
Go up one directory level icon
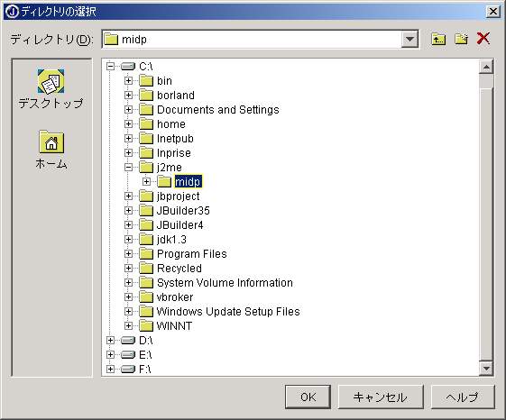438,39
